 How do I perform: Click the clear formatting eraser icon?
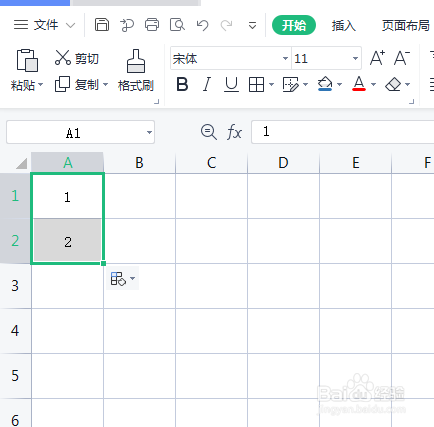tap(393, 85)
